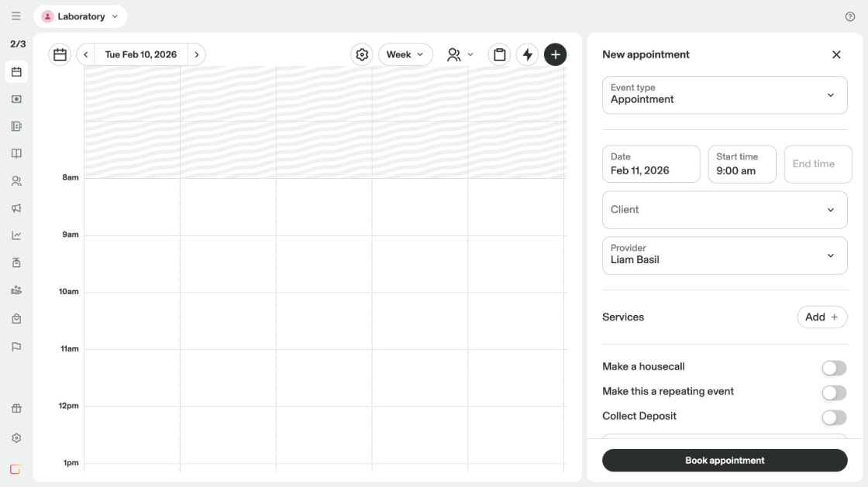Open the staff filter dropdown
The height and width of the screenshot is (487, 868).
(x=460, y=55)
